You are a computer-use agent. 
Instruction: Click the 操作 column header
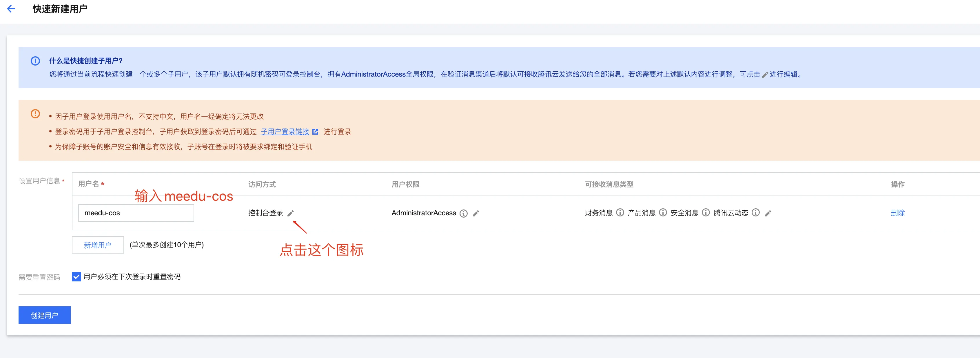pos(898,184)
